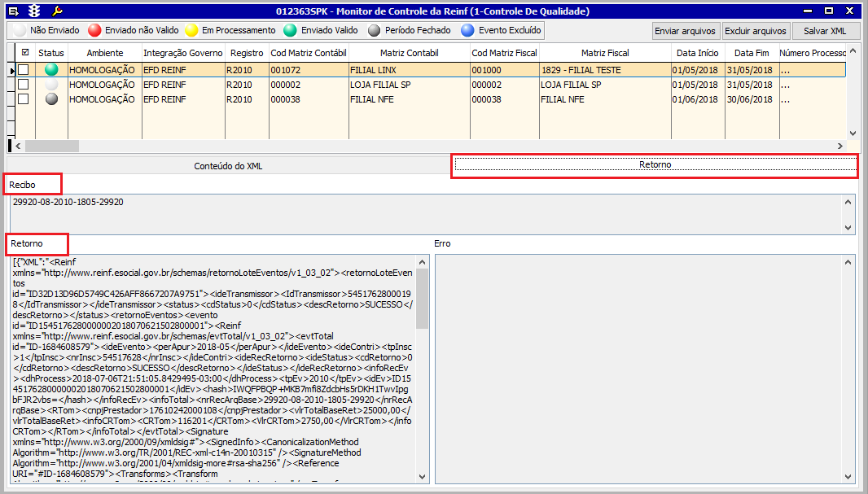The width and height of the screenshot is (868, 494).
Task: Click the green Enviado Valido circle
Action: tap(290, 30)
